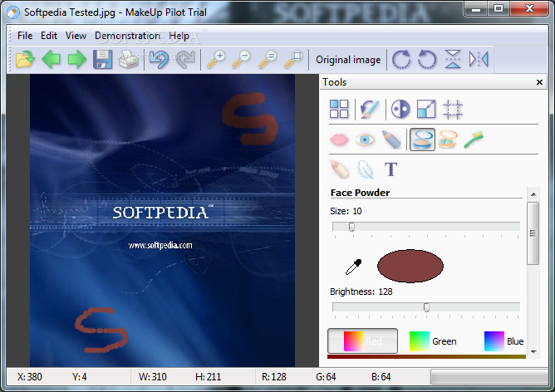Click Tools panel scroll up arrow

coord(533,194)
